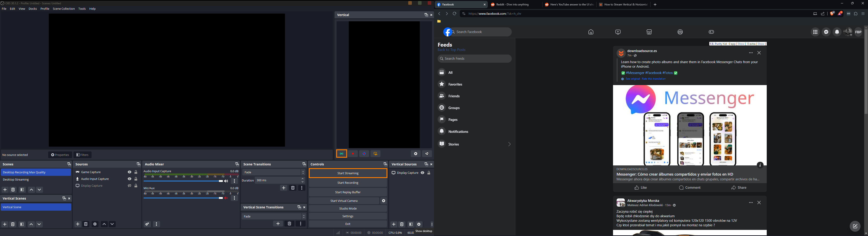The width and height of the screenshot is (868, 236).
Task: Delete selected scene in Scenes panel
Action: (x=13, y=190)
